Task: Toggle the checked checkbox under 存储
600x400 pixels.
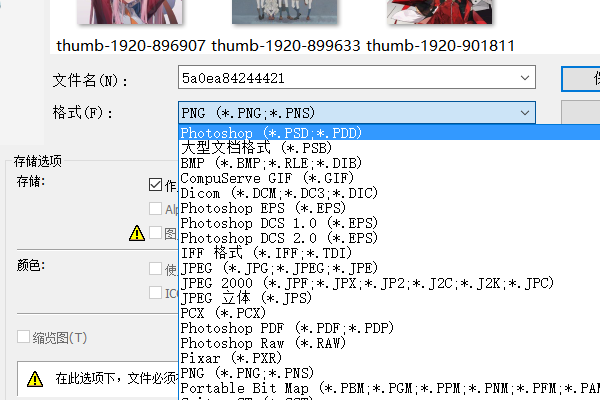Action: (155, 184)
